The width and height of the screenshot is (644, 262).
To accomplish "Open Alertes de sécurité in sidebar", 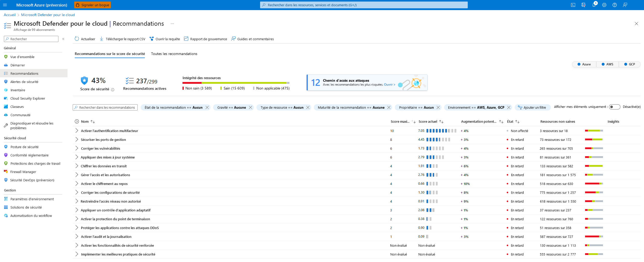I will (x=24, y=82).
